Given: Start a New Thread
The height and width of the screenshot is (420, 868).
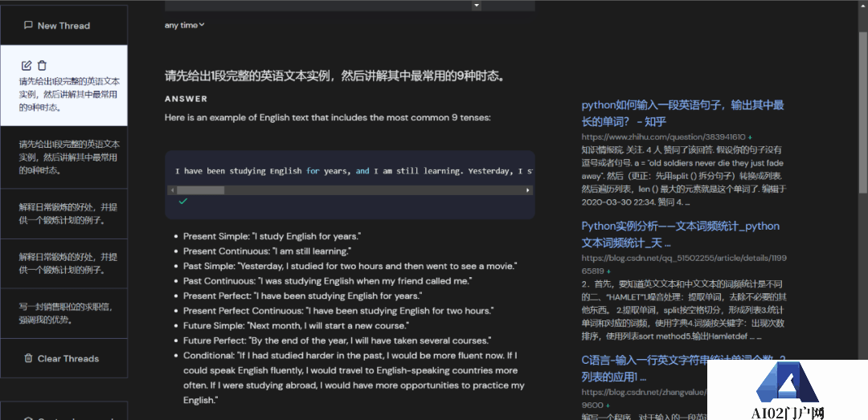Looking at the screenshot, I should pos(63,26).
